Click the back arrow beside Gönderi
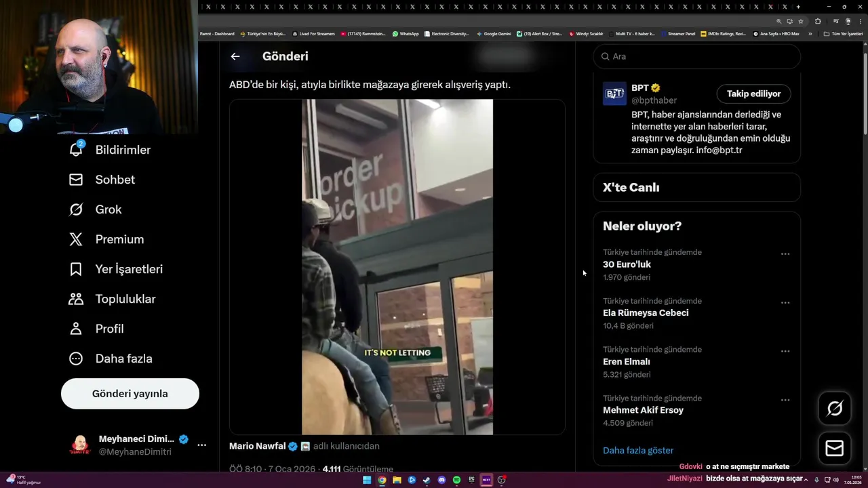This screenshot has width=868, height=488. (235, 56)
